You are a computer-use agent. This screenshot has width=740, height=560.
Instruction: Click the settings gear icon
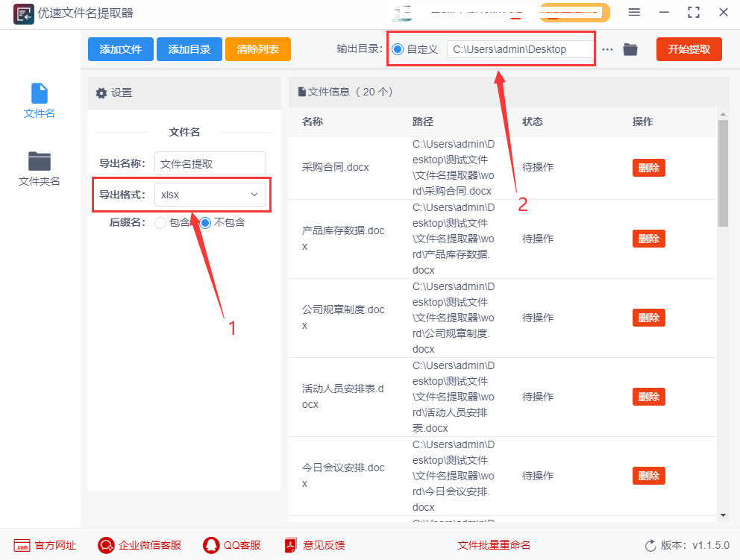101,93
